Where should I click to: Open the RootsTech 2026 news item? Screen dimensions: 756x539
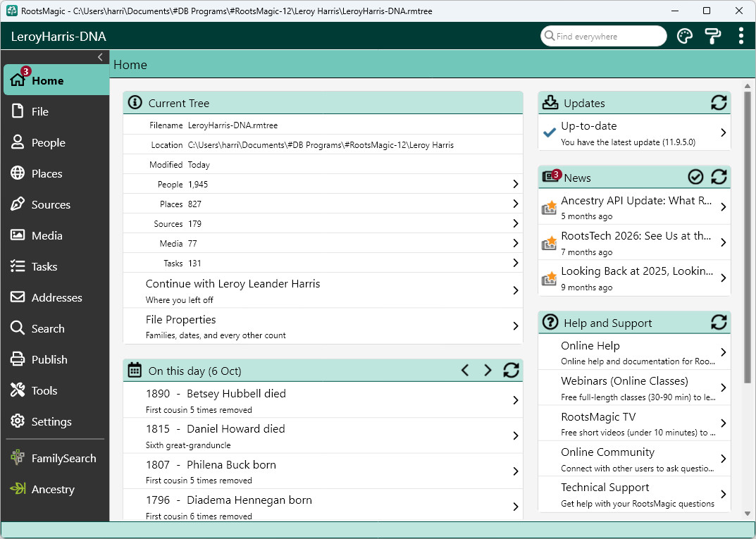pyautogui.click(x=635, y=242)
